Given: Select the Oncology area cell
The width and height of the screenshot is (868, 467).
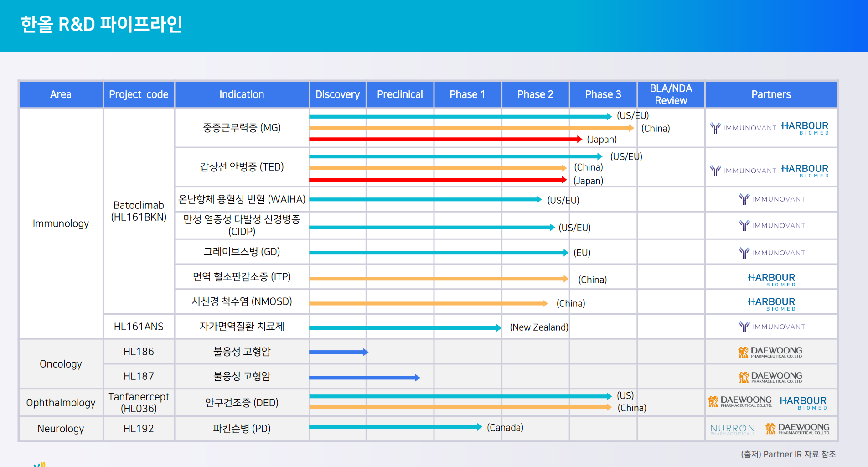Looking at the screenshot, I should pyautogui.click(x=61, y=364).
